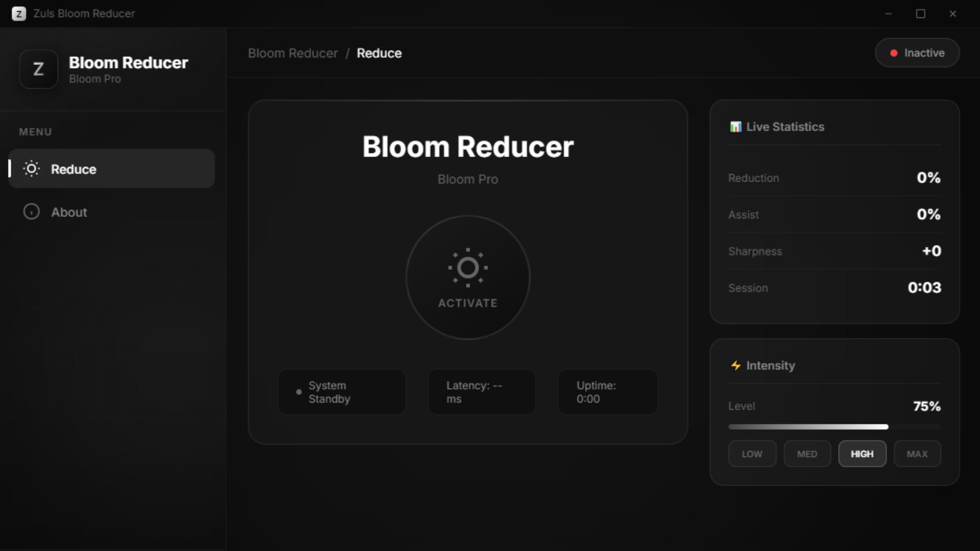
Task: Select the MED intensity preset
Action: click(806, 454)
